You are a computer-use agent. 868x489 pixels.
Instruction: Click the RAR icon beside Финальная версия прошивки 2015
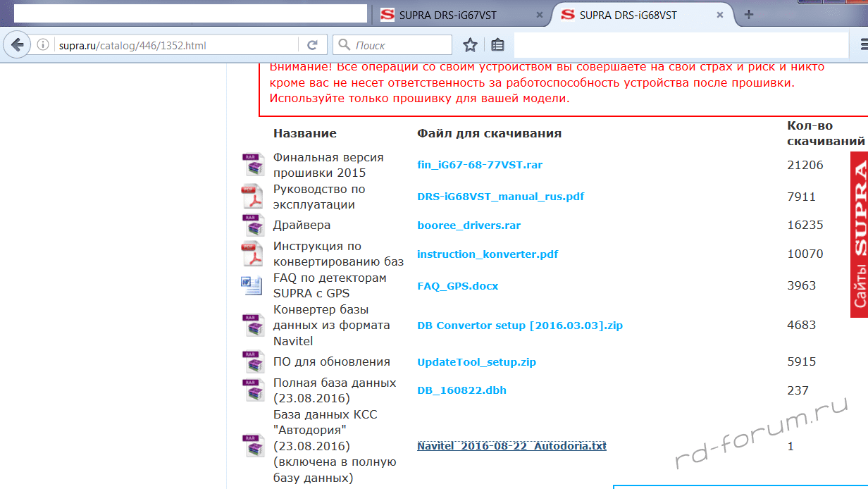[x=252, y=165]
